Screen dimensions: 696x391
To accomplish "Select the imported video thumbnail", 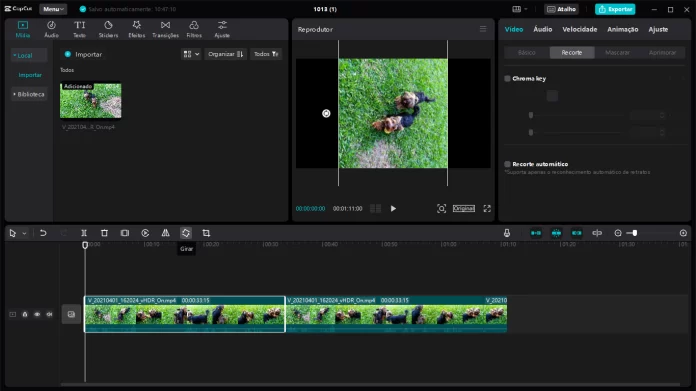I will [x=91, y=100].
